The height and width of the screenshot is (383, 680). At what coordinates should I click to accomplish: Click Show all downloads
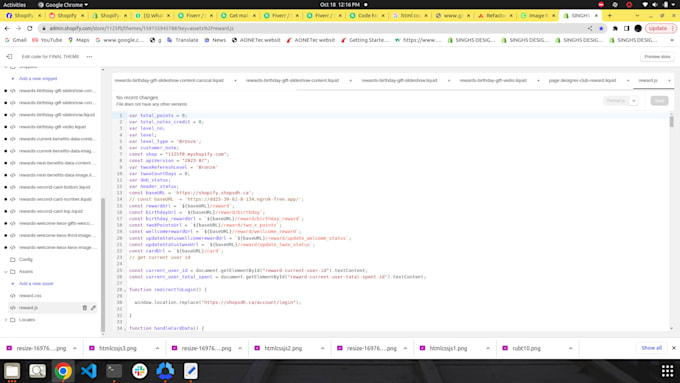pyautogui.click(x=651, y=348)
